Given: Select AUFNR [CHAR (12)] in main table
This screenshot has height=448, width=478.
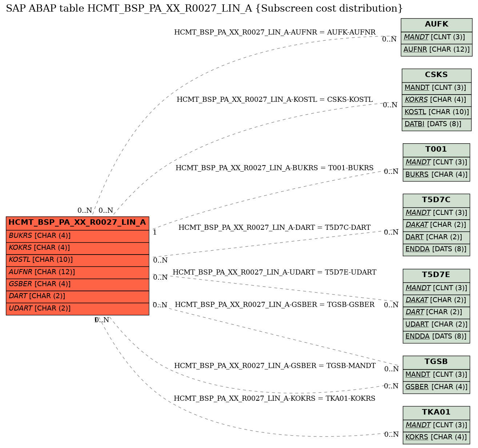Looking at the screenshot, I should (77, 272).
